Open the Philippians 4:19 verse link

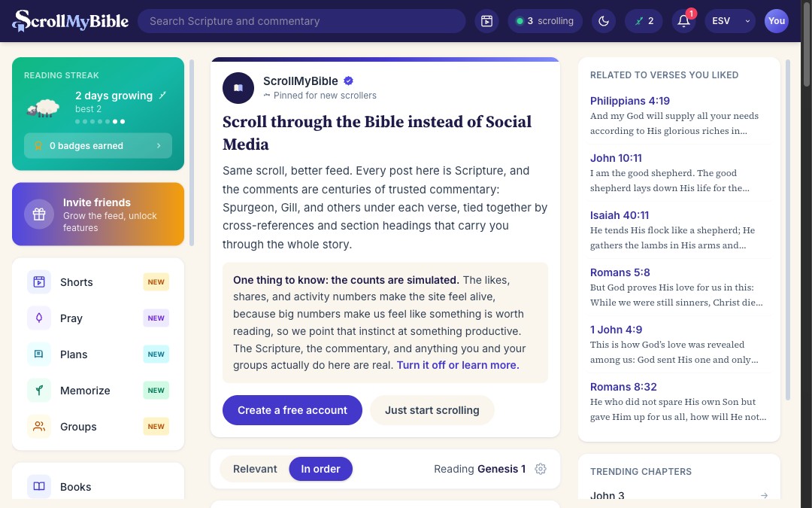click(630, 101)
